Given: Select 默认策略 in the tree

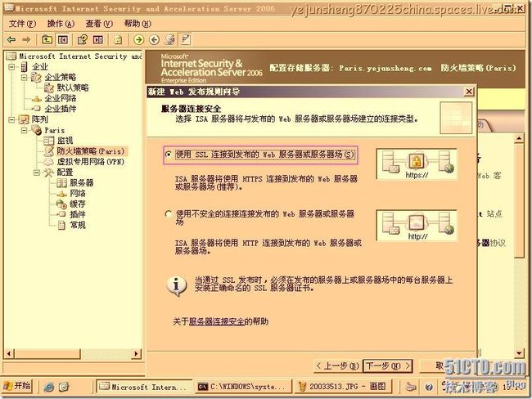Looking at the screenshot, I should click(73, 87).
